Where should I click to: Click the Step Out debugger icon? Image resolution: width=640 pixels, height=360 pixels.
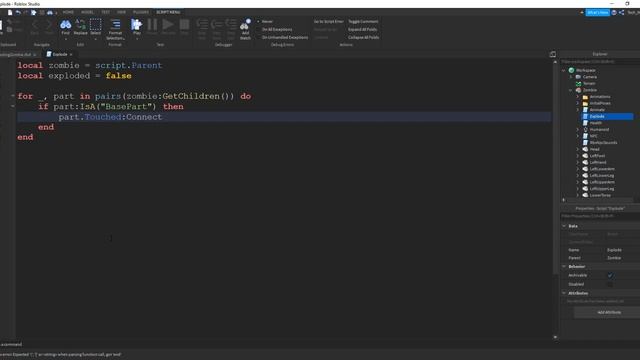pos(231,25)
